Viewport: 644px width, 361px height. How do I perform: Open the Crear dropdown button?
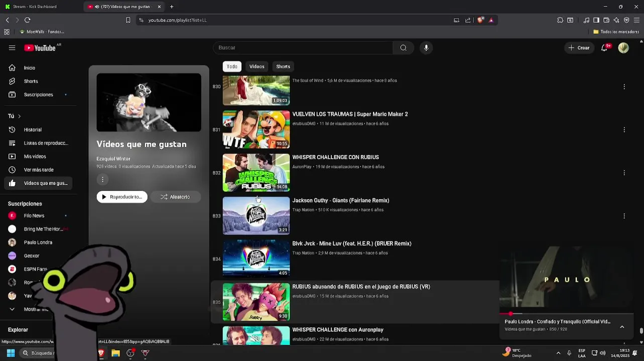(579, 48)
